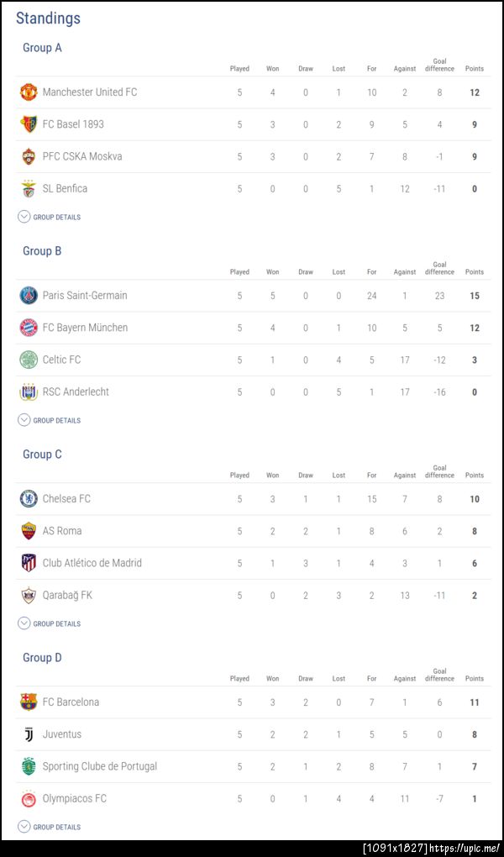
Task: Expand Group B details
Action: click(50, 420)
